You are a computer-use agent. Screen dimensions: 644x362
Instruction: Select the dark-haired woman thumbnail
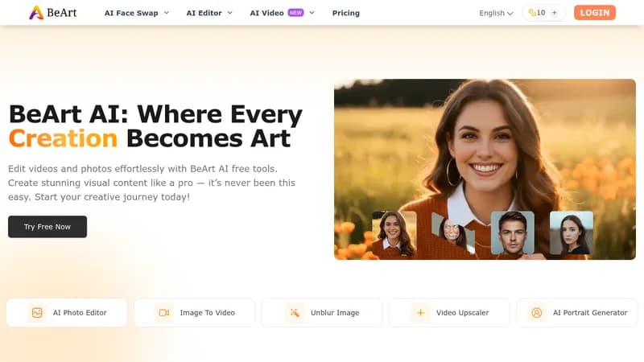(x=572, y=232)
